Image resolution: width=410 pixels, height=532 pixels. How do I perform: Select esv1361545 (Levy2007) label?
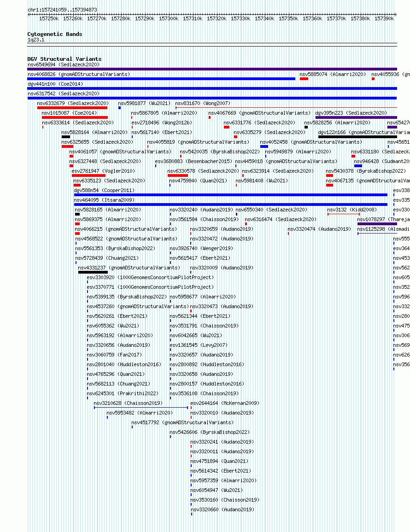tap(199, 345)
